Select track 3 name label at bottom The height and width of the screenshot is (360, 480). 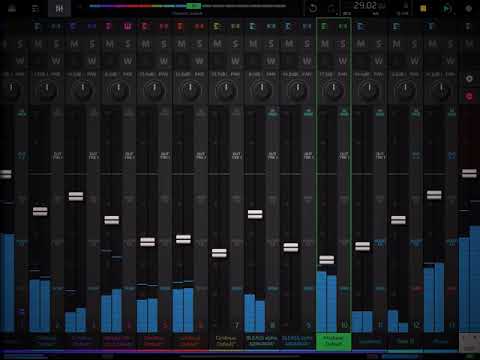coord(83,341)
